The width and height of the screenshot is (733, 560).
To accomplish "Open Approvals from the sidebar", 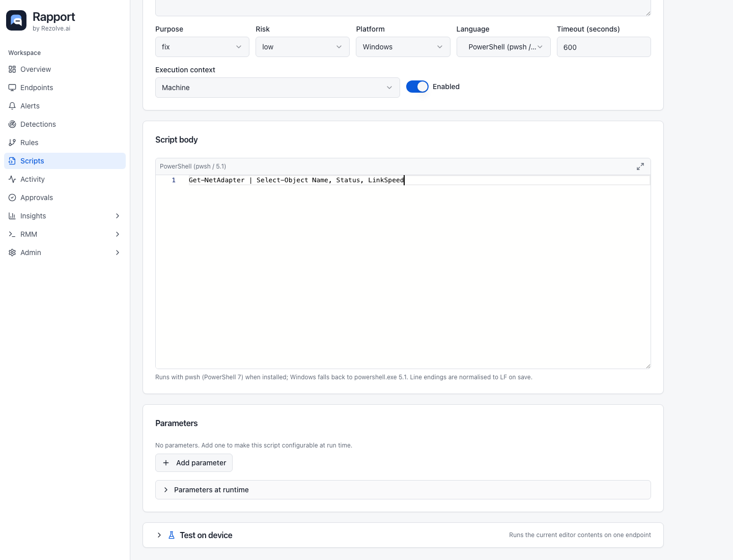I will [65, 198].
